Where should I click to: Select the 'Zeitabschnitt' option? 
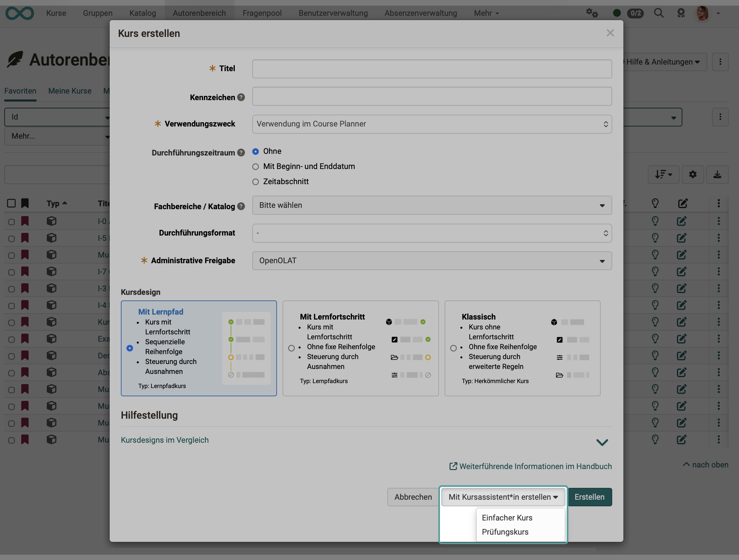(x=255, y=182)
